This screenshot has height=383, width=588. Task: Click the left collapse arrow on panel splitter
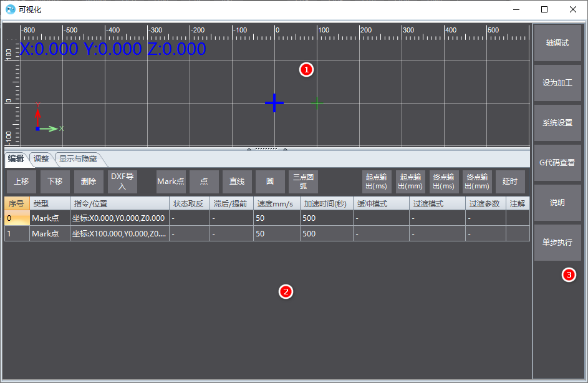pos(249,149)
